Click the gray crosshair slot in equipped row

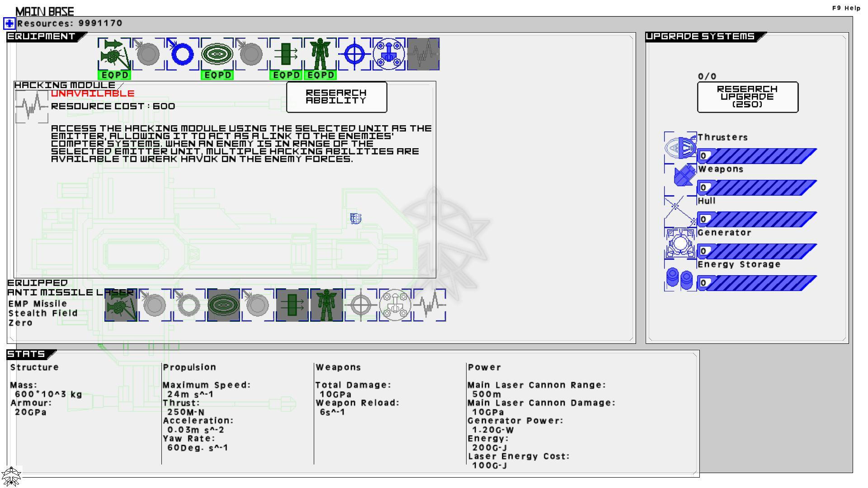point(361,305)
